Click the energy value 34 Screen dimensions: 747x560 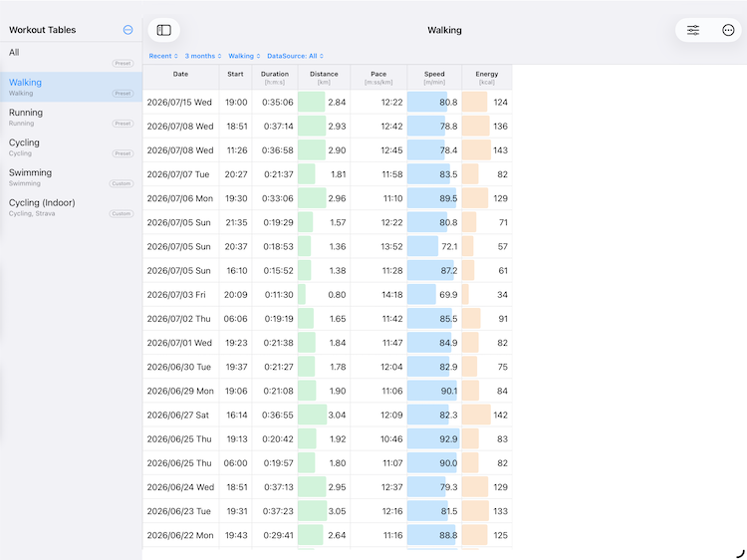tap(503, 295)
